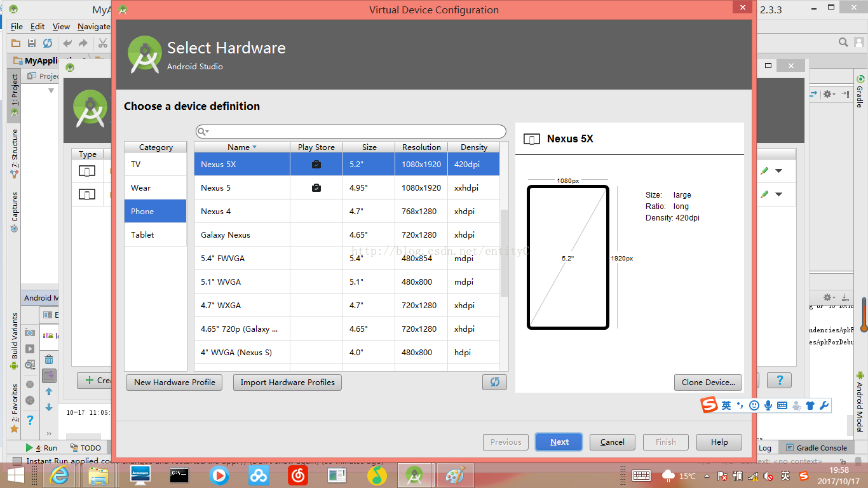Screen dimensions: 868x488
Task: Open the search options dropdown in device search
Action: pos(203,132)
